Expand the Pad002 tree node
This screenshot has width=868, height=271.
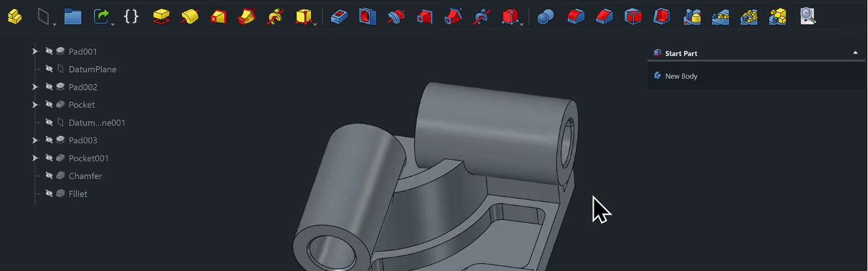pos(35,87)
